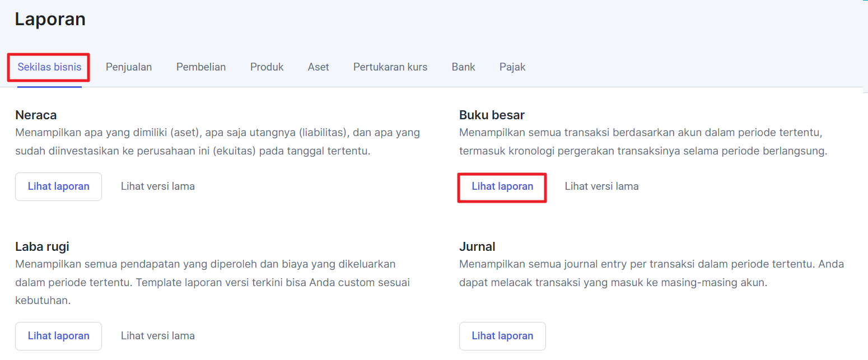Select the Buku besar section heading
This screenshot has height=360, width=868.
492,115
